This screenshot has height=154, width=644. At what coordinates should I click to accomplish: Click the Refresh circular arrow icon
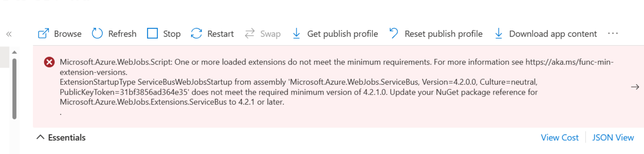97,34
